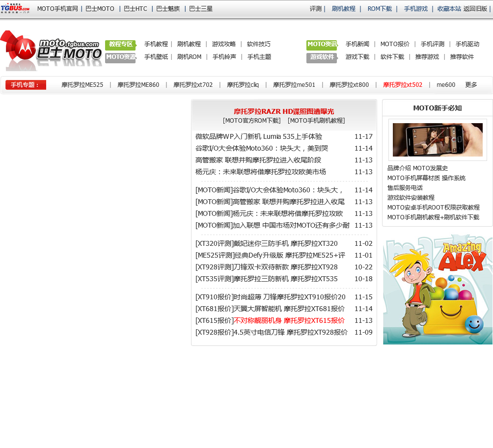493x448 pixels.
Task: Open 手机游戏 in top navigation
Action: pos(415,9)
